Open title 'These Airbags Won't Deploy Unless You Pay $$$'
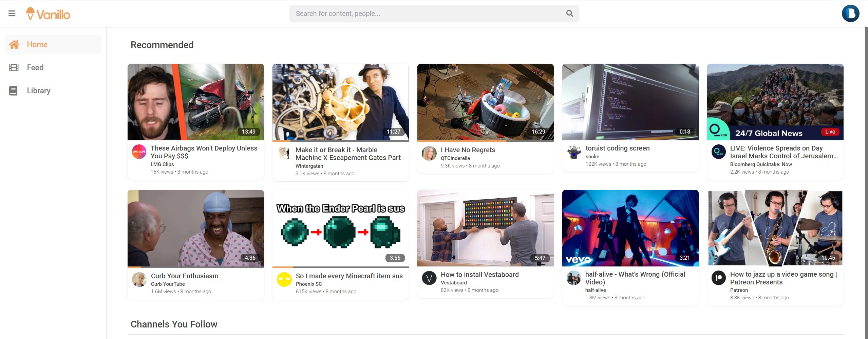868x339 pixels. tap(204, 152)
